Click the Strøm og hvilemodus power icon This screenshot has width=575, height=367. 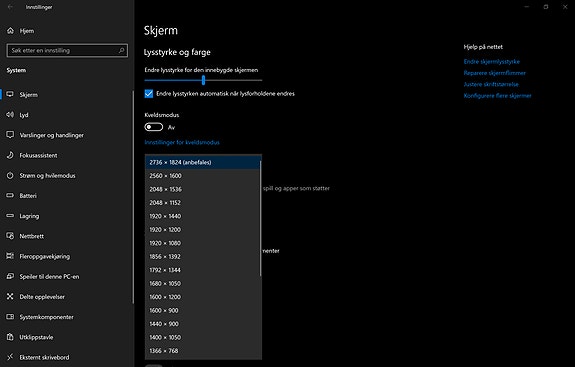[10, 175]
